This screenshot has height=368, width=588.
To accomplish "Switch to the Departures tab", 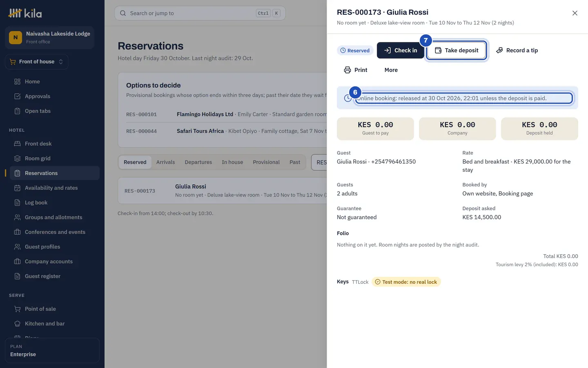I will [198, 162].
